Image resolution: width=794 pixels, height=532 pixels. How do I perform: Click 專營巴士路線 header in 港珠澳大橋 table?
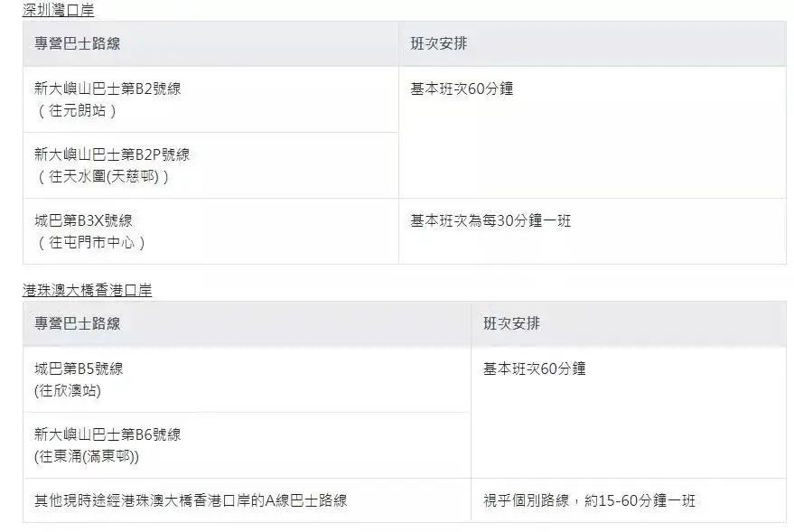[77, 323]
